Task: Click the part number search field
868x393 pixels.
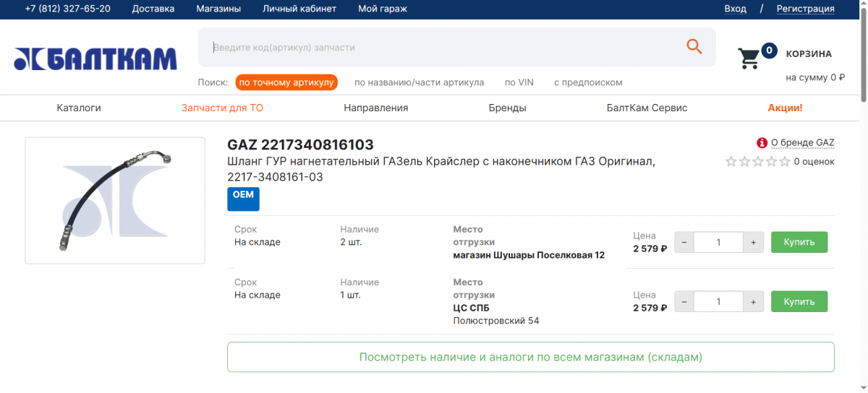Action: (441, 48)
